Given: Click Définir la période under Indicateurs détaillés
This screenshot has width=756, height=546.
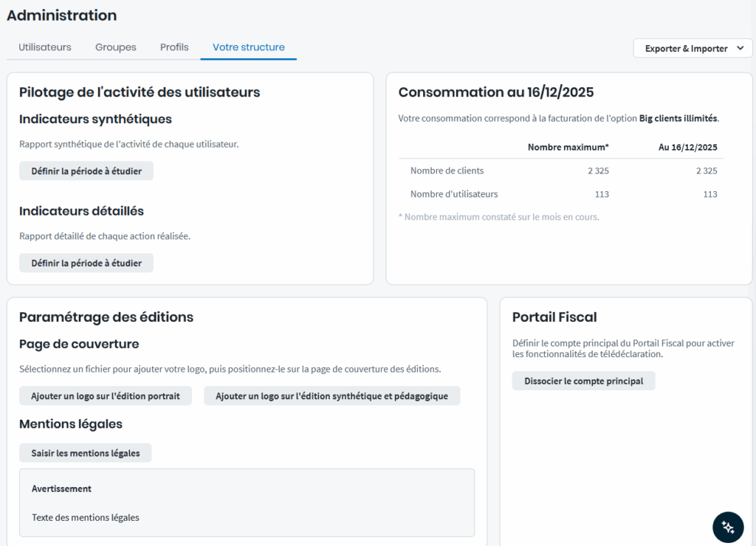Looking at the screenshot, I should pos(86,263).
